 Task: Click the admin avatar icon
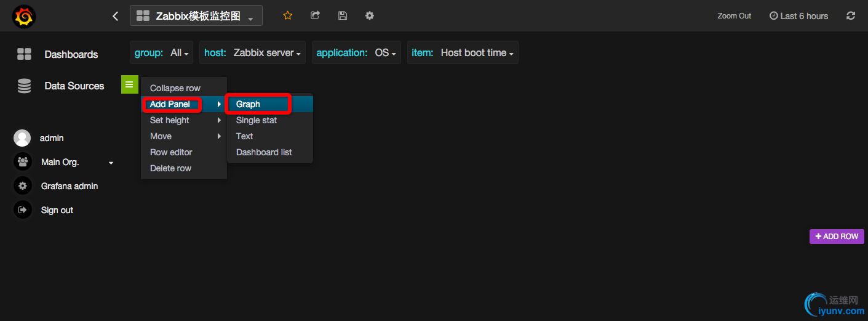coord(22,138)
